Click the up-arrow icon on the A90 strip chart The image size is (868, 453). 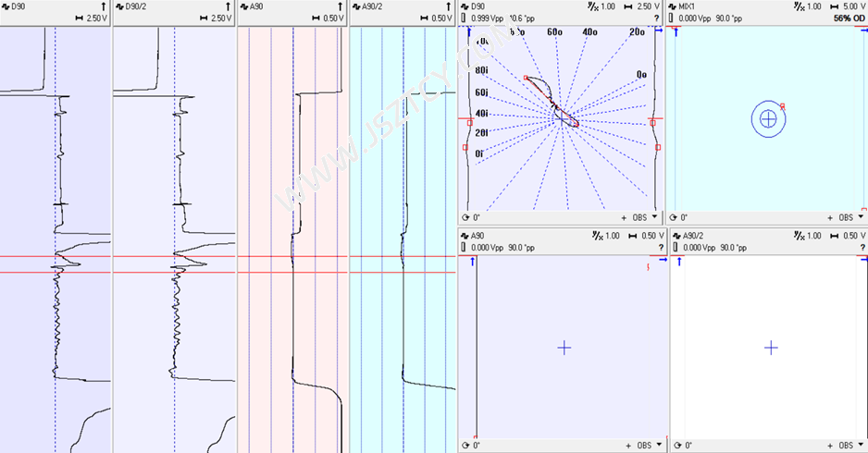click(341, 6)
